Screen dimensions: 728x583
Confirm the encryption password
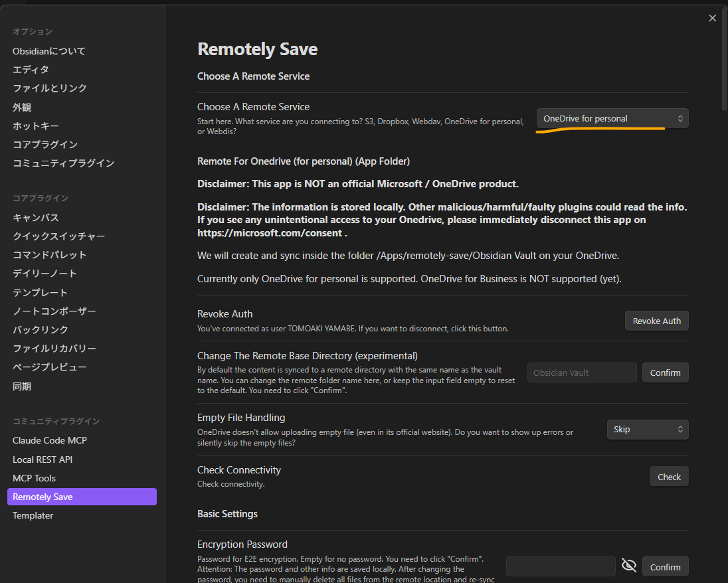click(666, 567)
